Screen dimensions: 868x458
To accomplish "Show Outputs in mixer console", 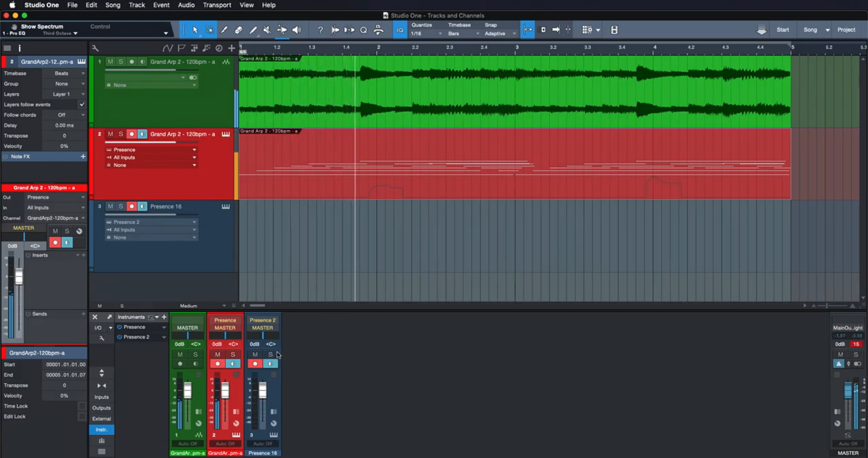I will coord(101,408).
